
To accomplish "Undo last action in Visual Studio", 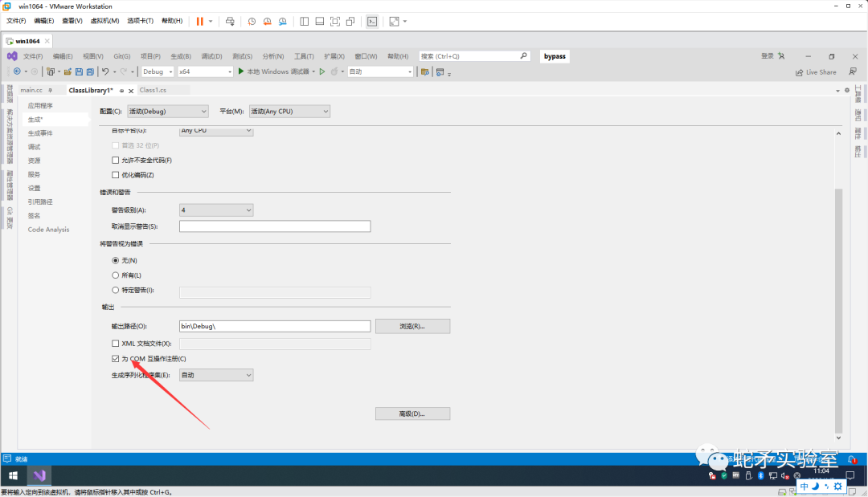I will click(105, 71).
